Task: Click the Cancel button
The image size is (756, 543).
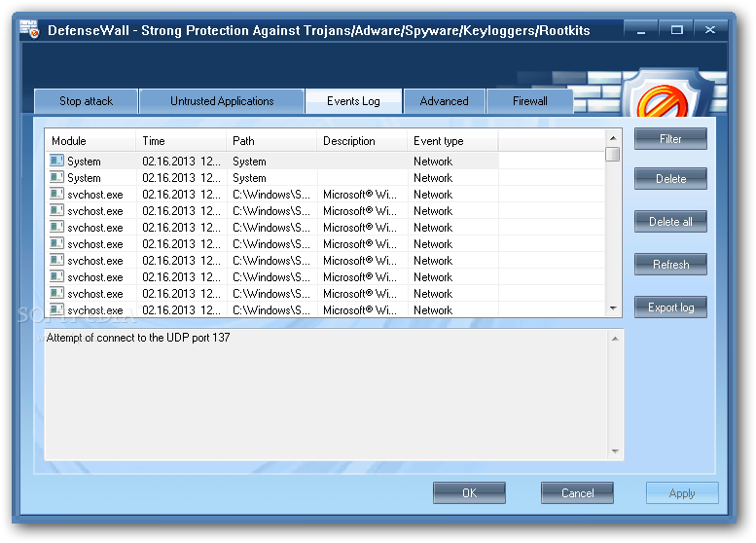Action: 577,492
